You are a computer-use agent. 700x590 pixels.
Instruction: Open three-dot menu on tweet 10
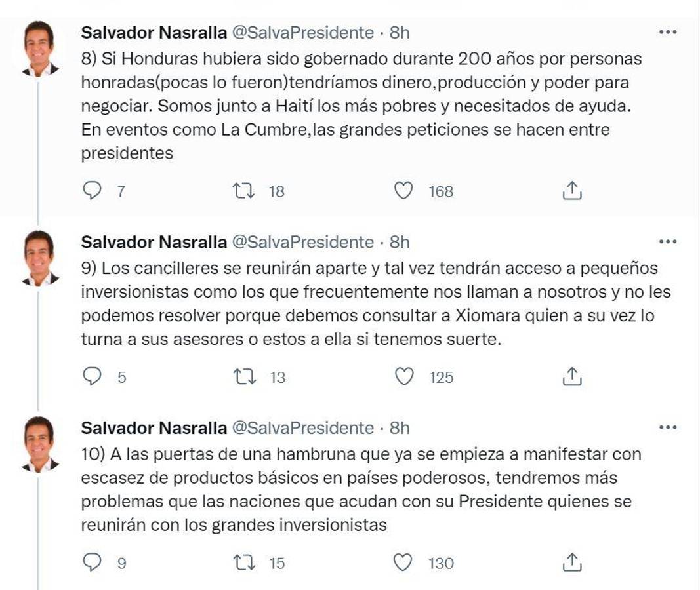click(667, 428)
